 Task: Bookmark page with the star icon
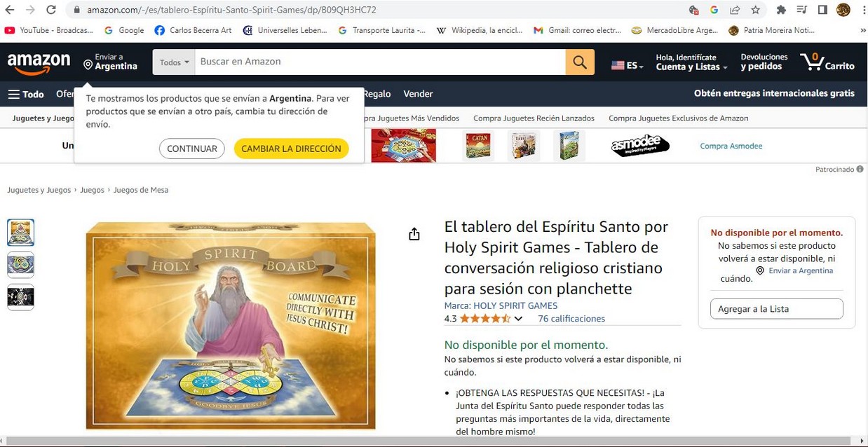[755, 10]
